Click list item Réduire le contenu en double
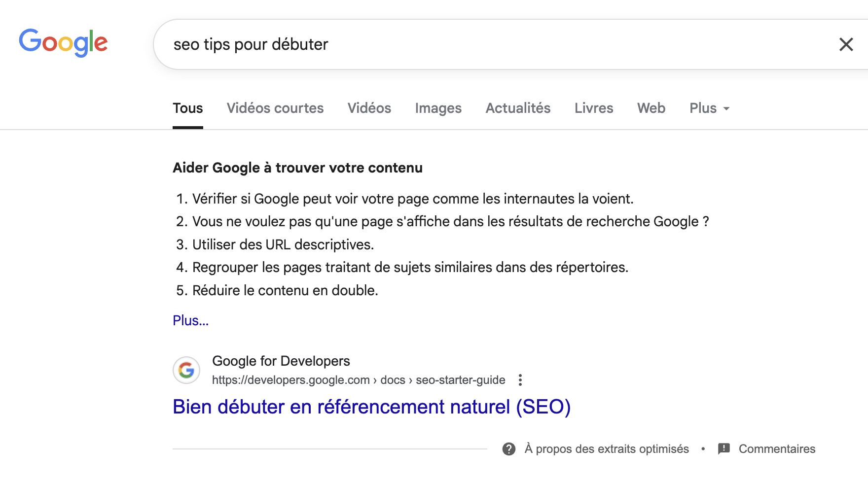Image resolution: width=868 pixels, height=481 pixels. [285, 290]
